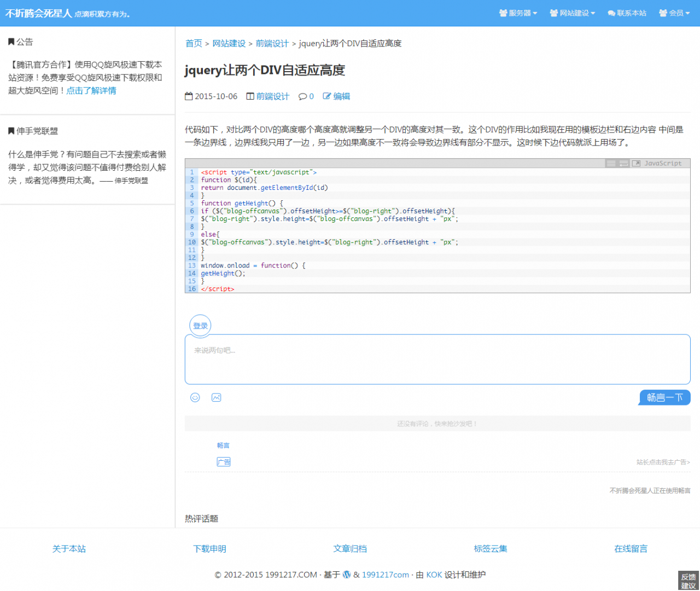Submit comment with 畅言一下 button

[665, 398]
